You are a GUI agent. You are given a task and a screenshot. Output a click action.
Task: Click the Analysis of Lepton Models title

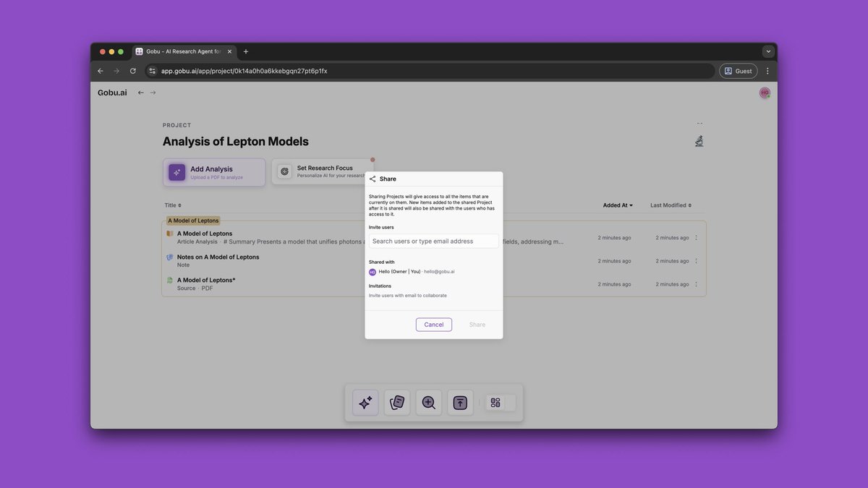[x=235, y=142]
